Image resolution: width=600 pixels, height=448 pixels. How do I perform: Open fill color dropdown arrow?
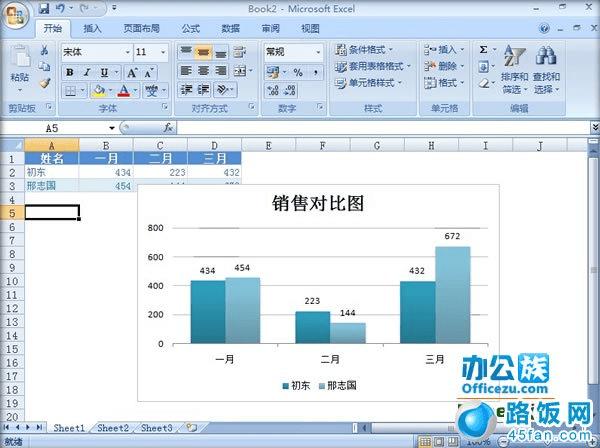pos(111,91)
